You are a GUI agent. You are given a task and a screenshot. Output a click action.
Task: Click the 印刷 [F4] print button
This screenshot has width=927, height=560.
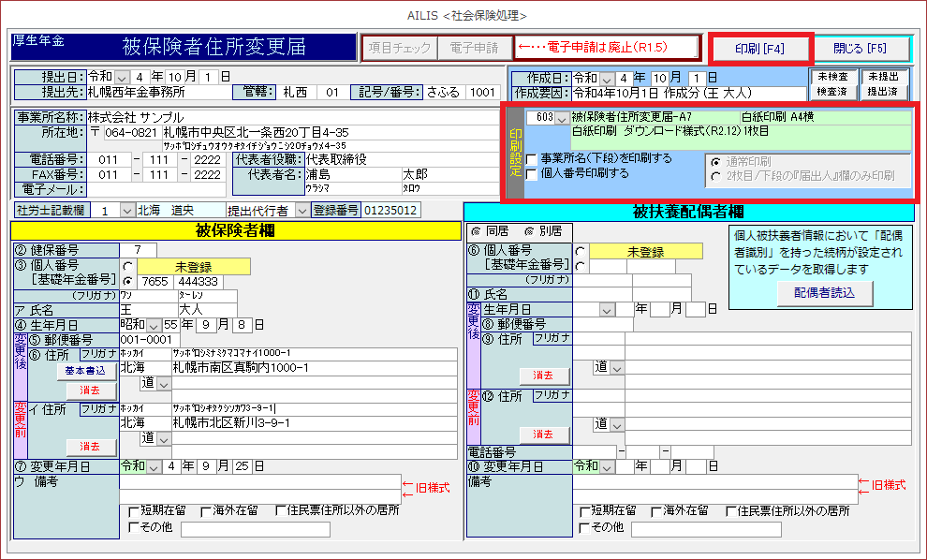(758, 48)
